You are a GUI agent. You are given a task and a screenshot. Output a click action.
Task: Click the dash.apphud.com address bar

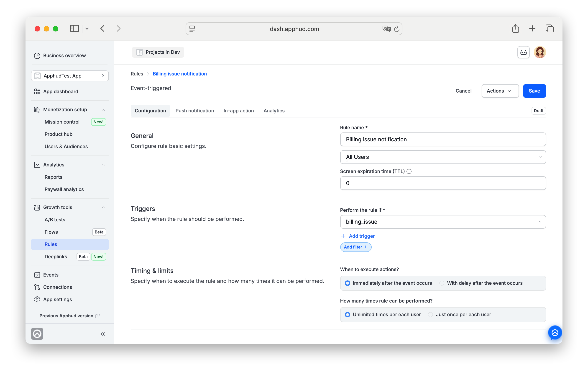pos(294,29)
